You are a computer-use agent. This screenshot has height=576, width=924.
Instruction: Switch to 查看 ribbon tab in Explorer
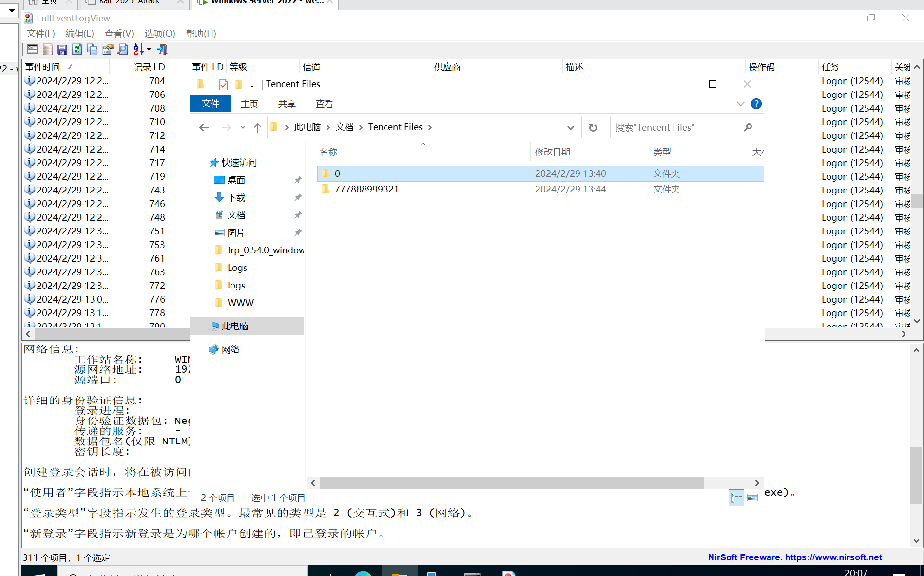[x=325, y=104]
